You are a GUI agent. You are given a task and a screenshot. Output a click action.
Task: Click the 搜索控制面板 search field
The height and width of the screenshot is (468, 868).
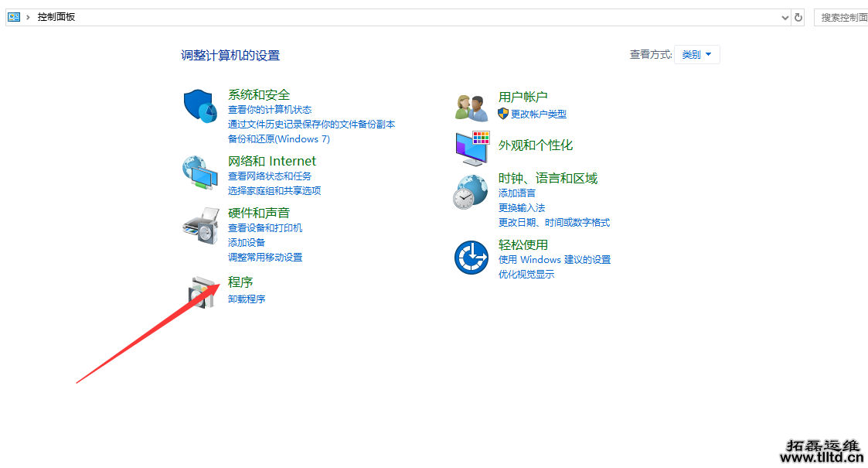[x=842, y=16]
